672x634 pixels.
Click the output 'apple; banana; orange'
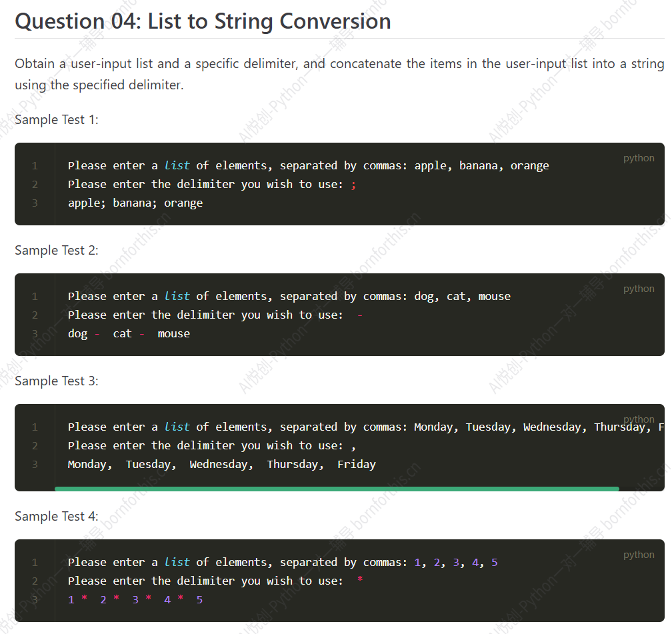135,203
